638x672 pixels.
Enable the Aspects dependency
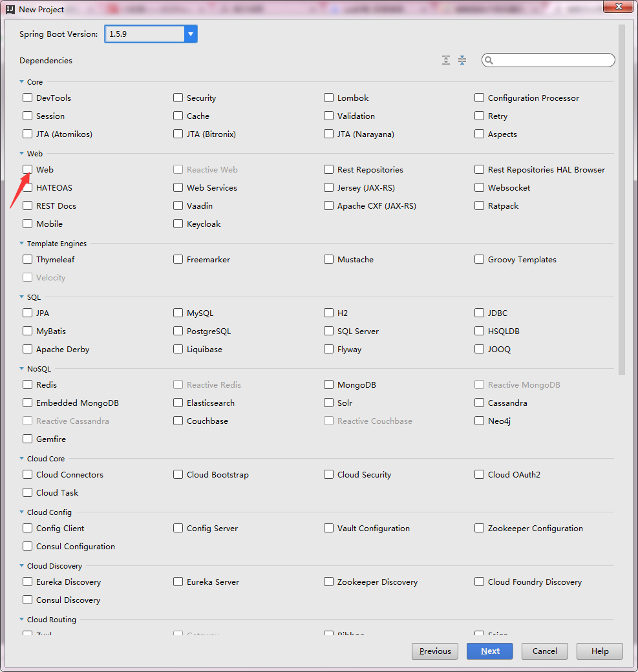click(x=479, y=134)
